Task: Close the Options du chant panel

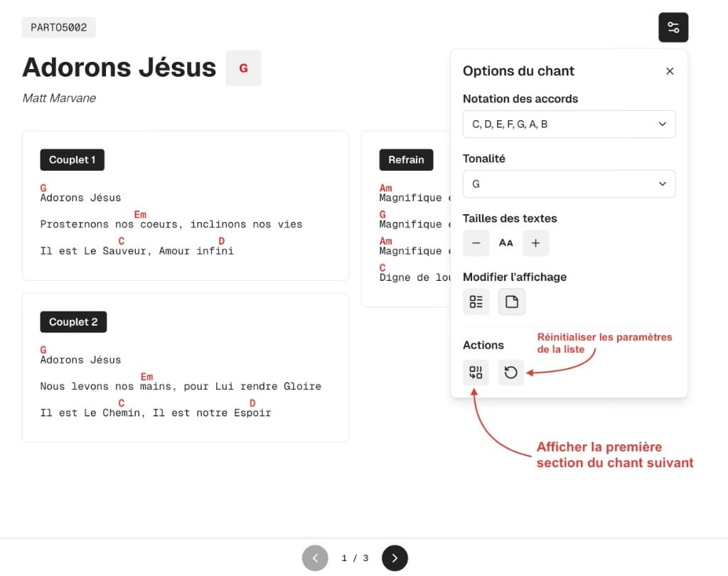Action: (669, 71)
